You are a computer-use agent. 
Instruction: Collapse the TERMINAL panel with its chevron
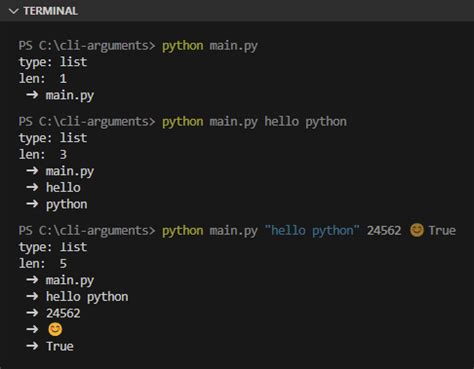click(x=13, y=11)
